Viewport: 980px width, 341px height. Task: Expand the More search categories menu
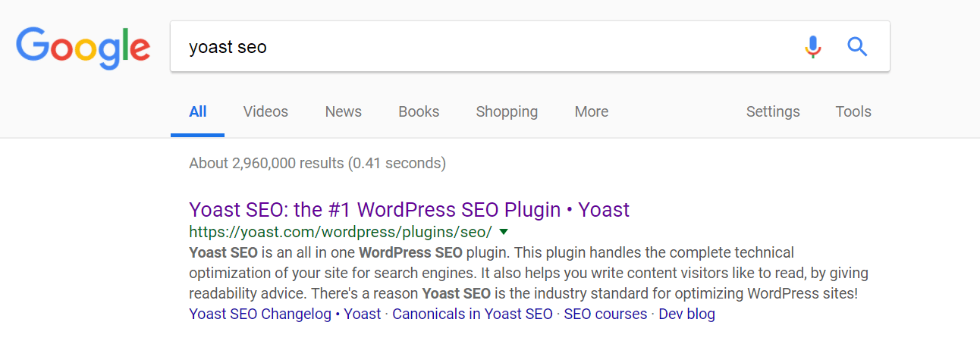591,111
